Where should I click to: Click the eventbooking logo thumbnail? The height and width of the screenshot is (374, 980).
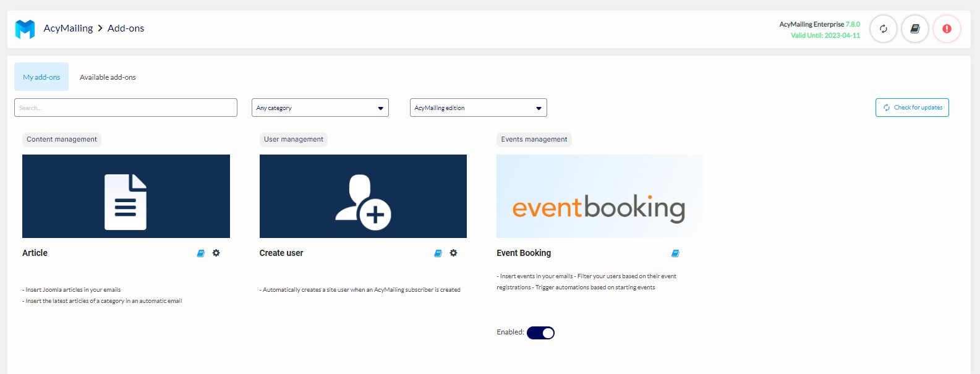point(600,196)
